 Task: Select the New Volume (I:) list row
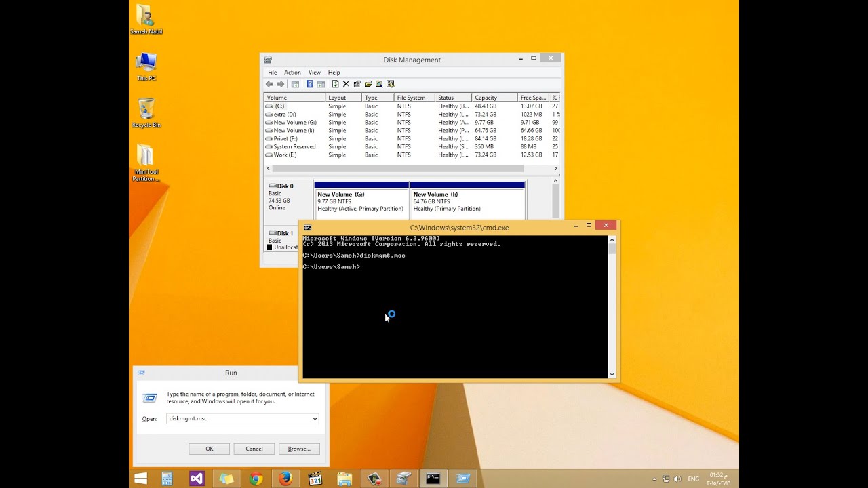[x=412, y=131]
